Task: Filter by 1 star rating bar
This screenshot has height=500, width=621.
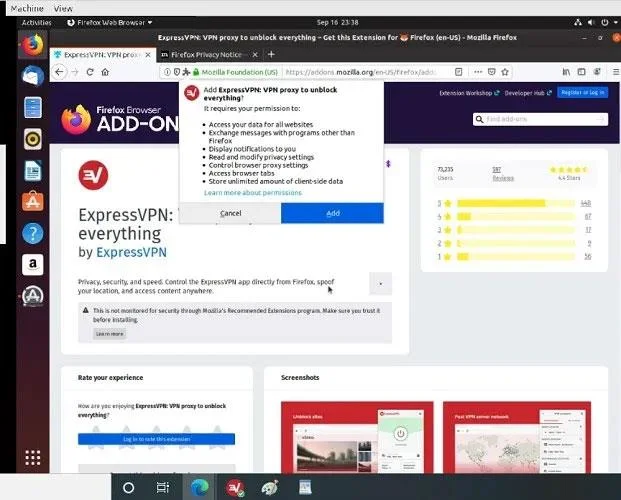Action: click(514, 257)
